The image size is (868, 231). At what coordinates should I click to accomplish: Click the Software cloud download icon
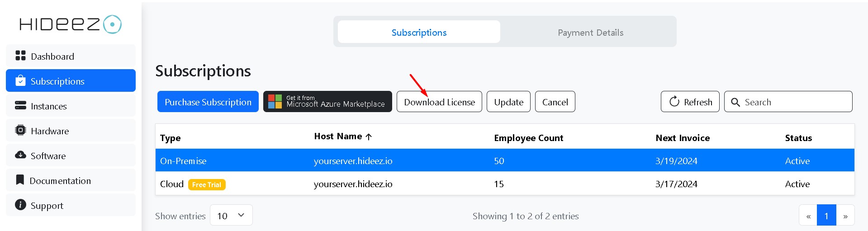tap(20, 155)
